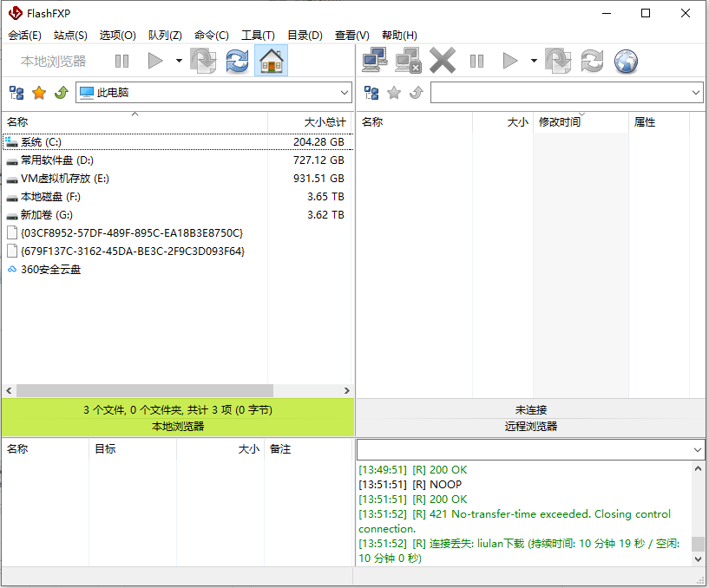The image size is (709, 588).
Task: Sort remote list by 属性 column
Action: (659, 122)
